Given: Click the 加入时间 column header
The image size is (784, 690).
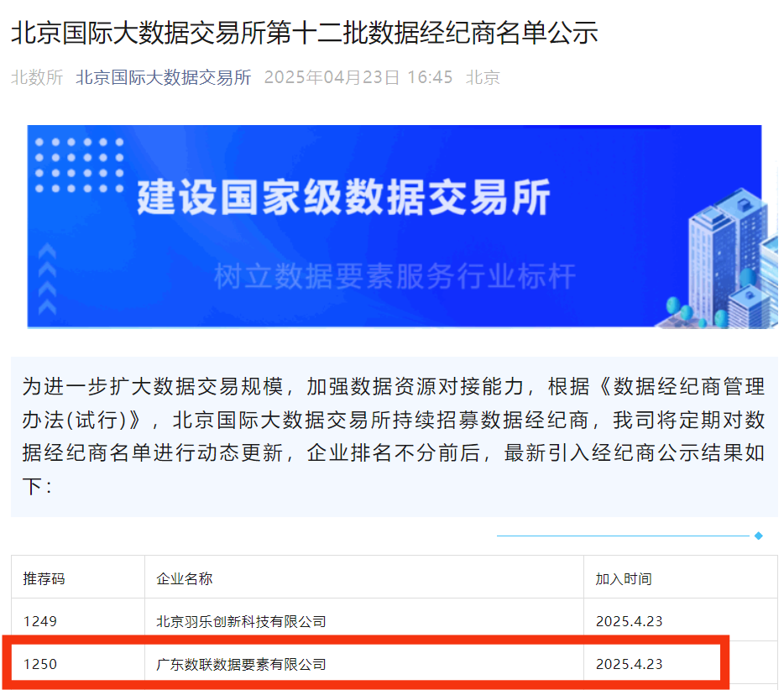Looking at the screenshot, I should pos(624,578).
